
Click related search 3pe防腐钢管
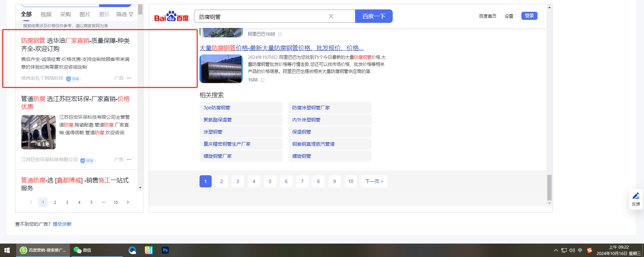[x=241, y=108]
